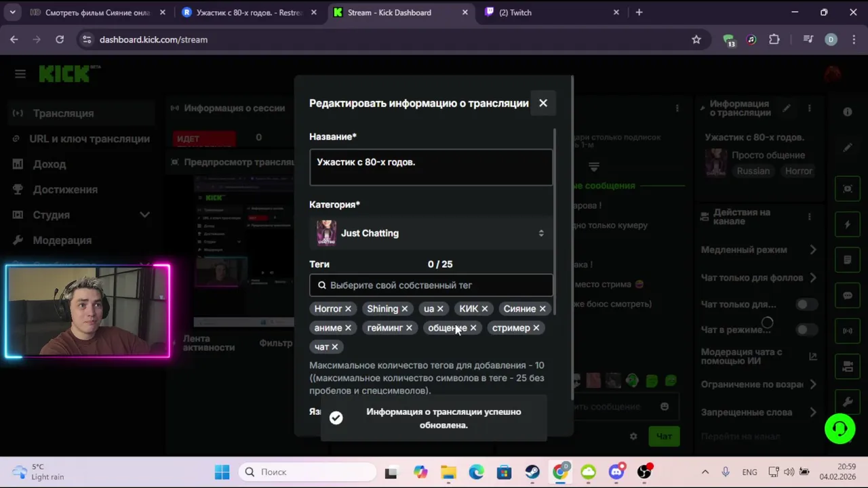868x488 pixels.
Task: Open emoji picker in chat input
Action: click(x=665, y=407)
